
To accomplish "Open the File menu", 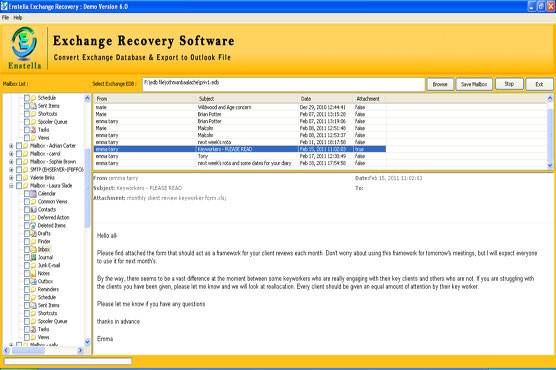I will click(5, 17).
